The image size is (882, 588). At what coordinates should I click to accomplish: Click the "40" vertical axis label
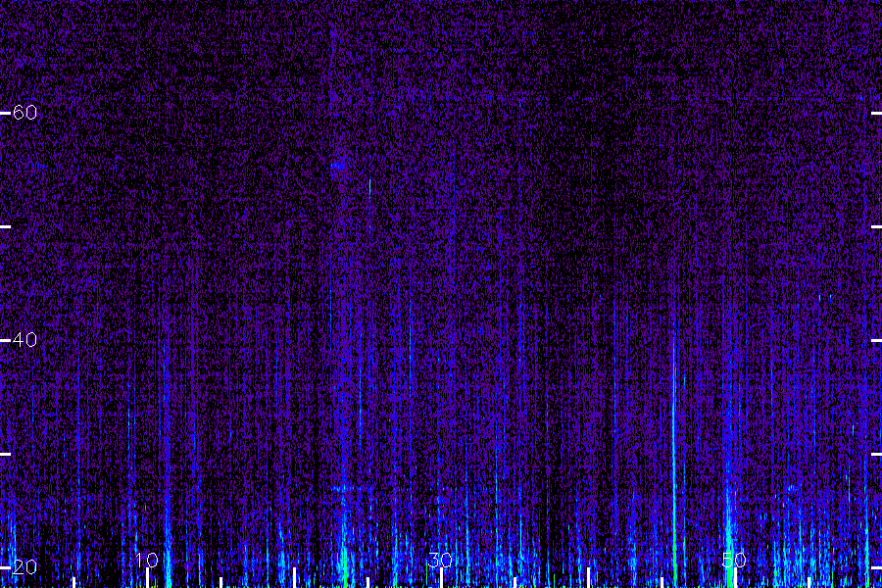click(24, 340)
